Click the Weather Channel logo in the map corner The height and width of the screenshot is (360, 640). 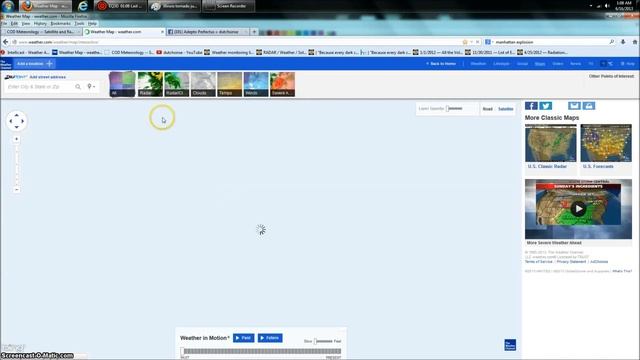pyautogui.click(x=510, y=345)
